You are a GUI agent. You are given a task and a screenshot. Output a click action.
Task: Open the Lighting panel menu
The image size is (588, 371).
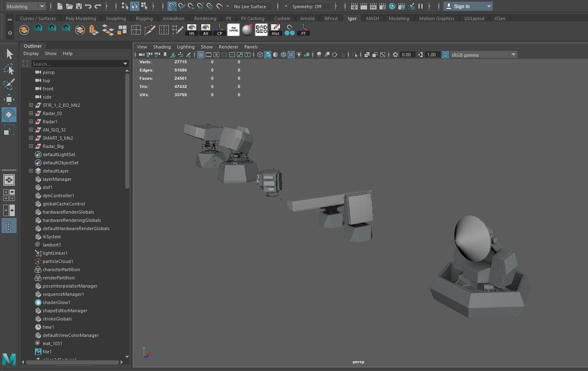point(186,47)
